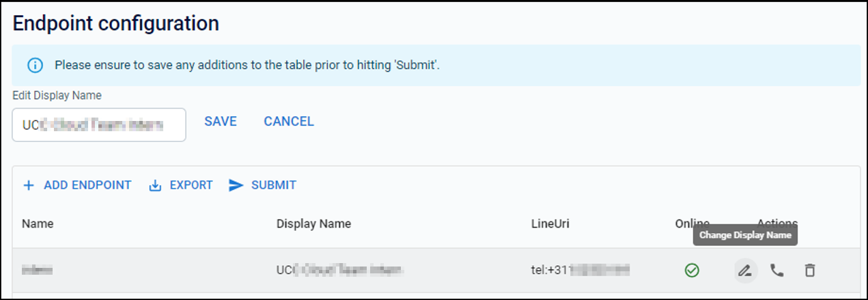Image resolution: width=868 pixels, height=300 pixels.
Task: Select the blurred endpoint name cell in the row
Action: pyautogui.click(x=38, y=271)
